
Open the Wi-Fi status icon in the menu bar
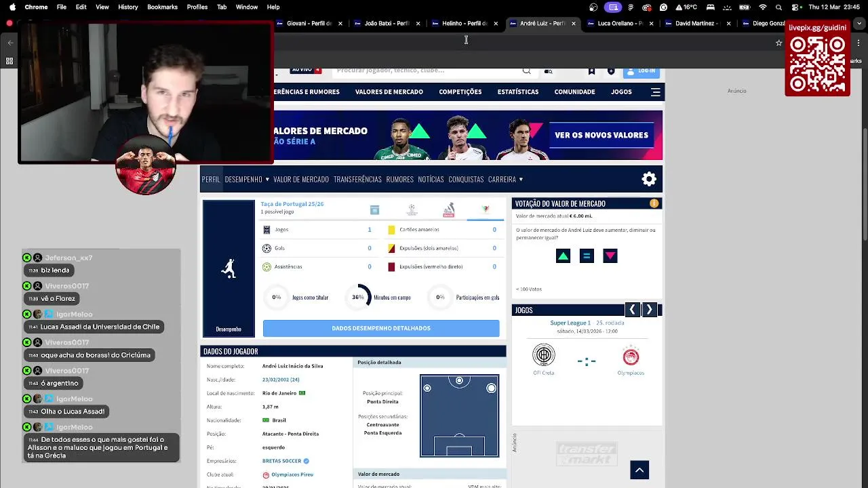click(x=763, y=7)
